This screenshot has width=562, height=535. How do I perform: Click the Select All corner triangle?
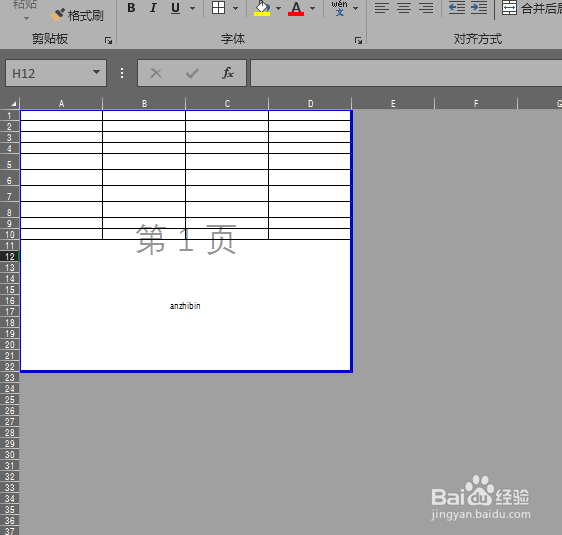[13, 104]
